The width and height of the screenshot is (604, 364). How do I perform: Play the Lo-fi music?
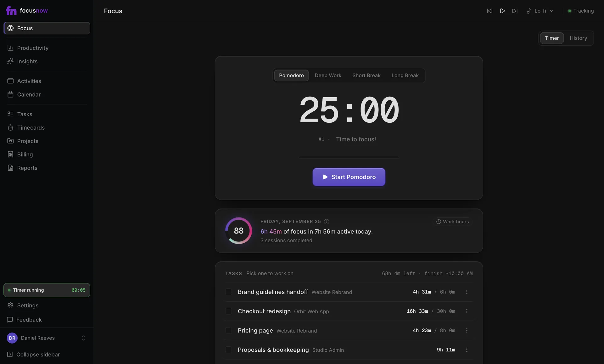click(x=502, y=11)
